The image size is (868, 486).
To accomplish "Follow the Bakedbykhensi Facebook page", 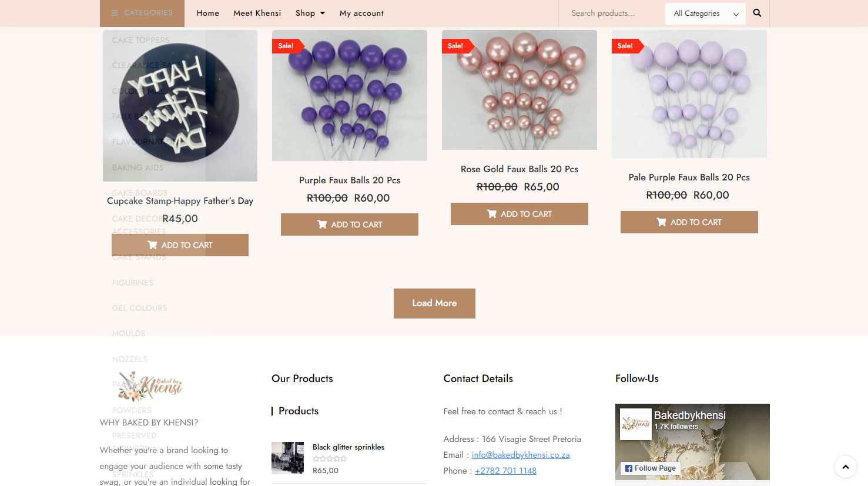I will point(650,468).
